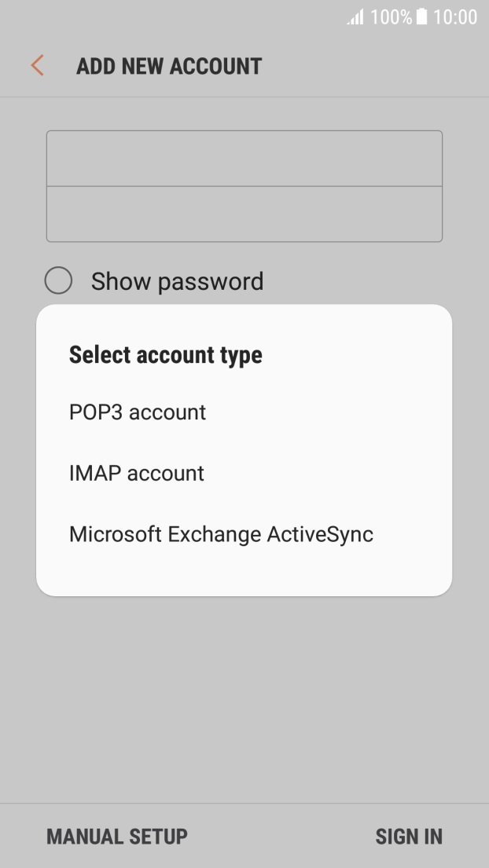Tap outside dialog to dismiss account picker
The width and height of the screenshot is (489, 868).
coord(244,691)
